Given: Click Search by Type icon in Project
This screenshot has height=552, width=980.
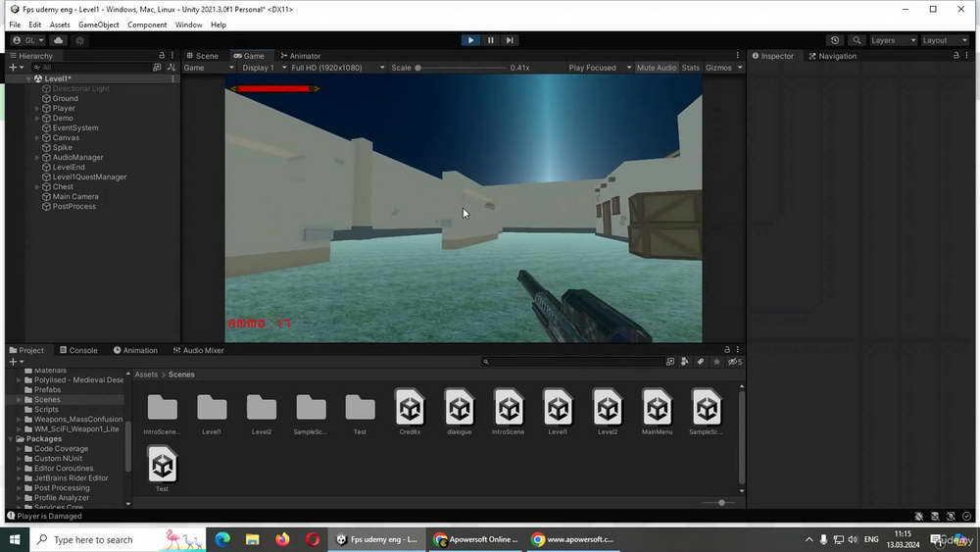Looking at the screenshot, I should (x=684, y=362).
